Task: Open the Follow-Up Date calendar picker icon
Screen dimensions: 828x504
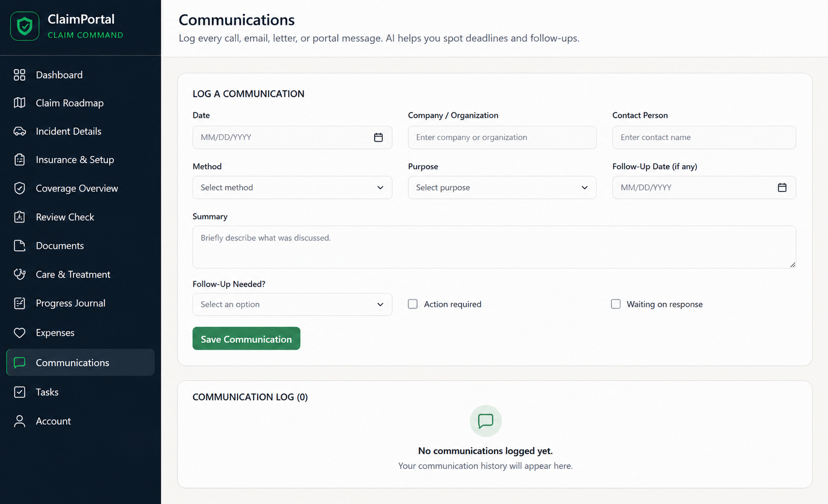Action: pos(782,187)
